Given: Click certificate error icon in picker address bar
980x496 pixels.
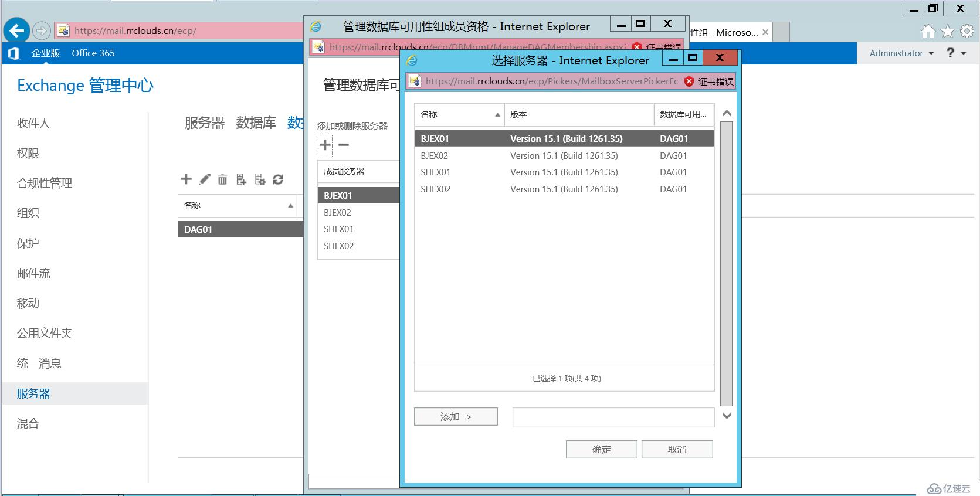Looking at the screenshot, I should tap(690, 81).
